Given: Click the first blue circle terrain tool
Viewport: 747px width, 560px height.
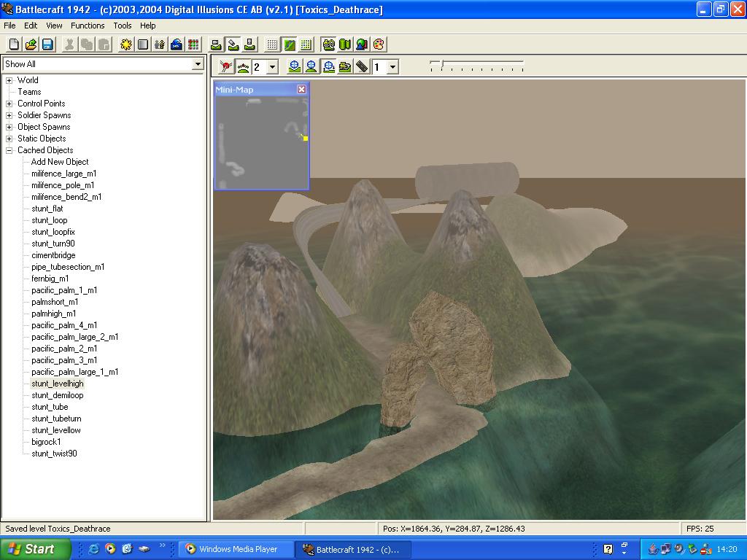Looking at the screenshot, I should tap(295, 66).
